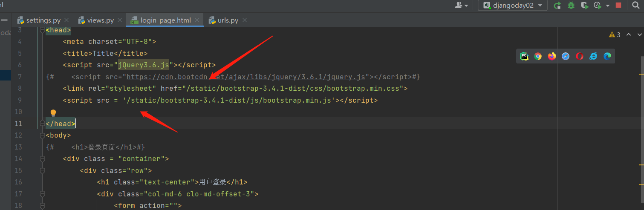Stop the running process red square
Screen dimensions: 644x210
tap(618, 6)
